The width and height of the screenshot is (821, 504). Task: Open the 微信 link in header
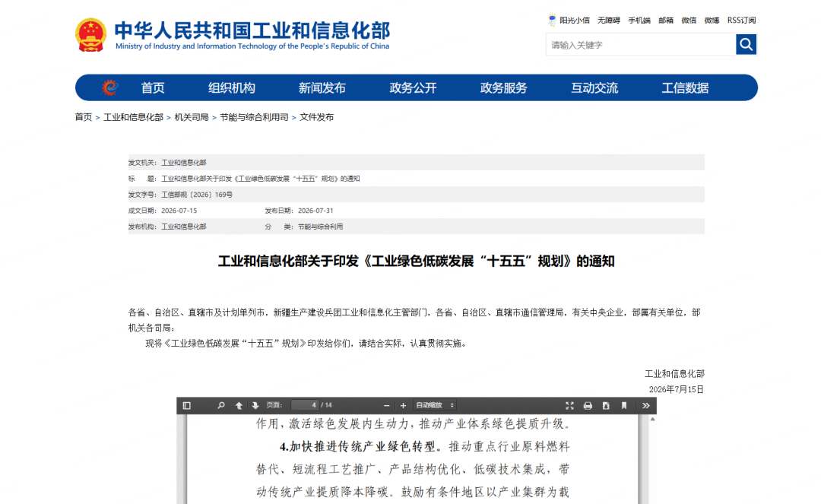[689, 20]
